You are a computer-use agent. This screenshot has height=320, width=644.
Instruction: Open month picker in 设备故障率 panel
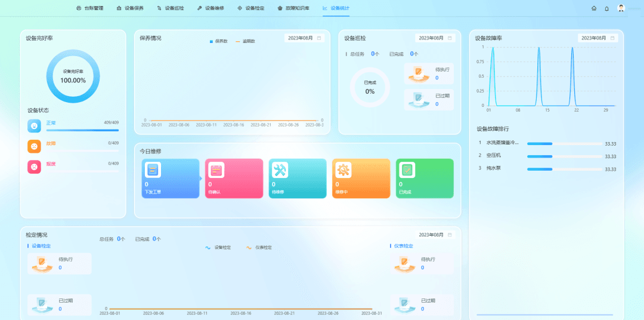(x=598, y=38)
